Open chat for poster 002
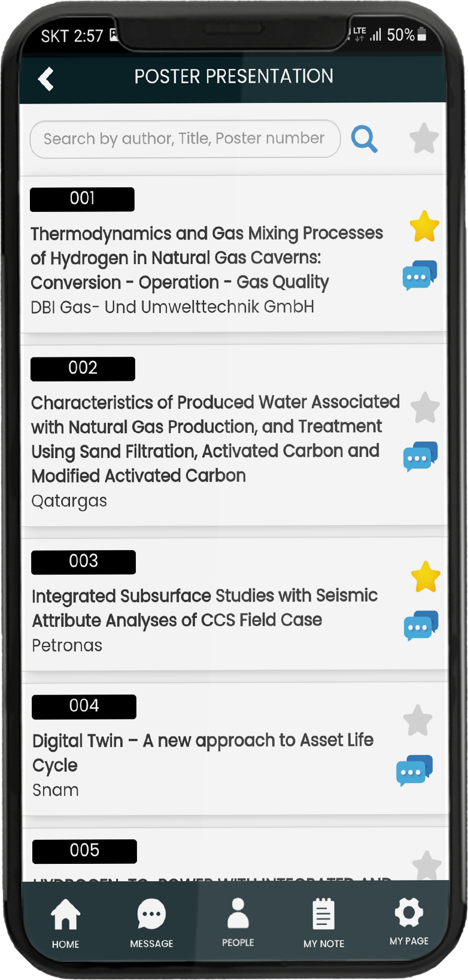This screenshot has height=980, width=468. click(x=420, y=457)
